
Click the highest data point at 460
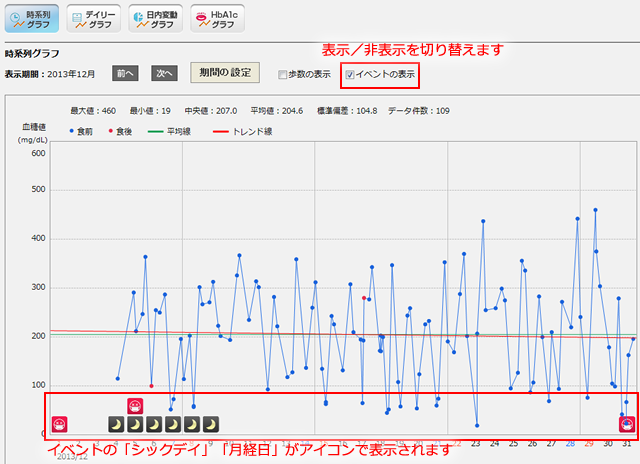pyautogui.click(x=596, y=210)
